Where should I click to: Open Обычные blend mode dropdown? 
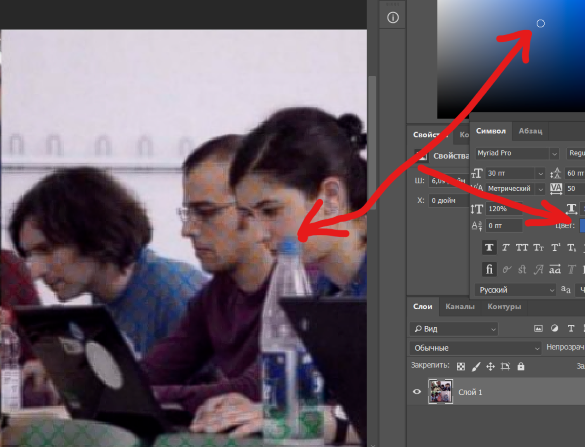pos(475,348)
